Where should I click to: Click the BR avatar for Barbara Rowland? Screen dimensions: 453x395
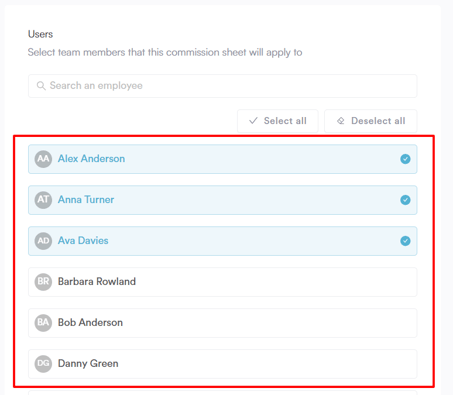click(43, 282)
